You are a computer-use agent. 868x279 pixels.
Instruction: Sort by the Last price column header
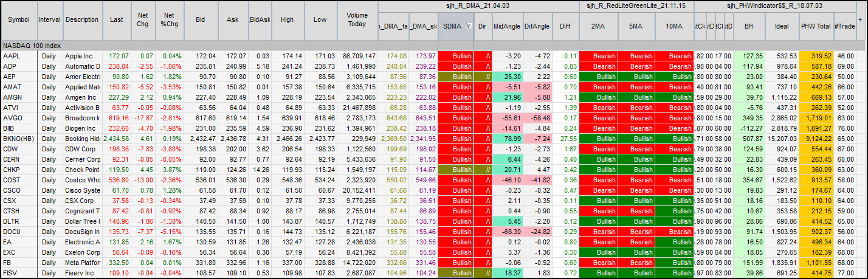(117, 19)
